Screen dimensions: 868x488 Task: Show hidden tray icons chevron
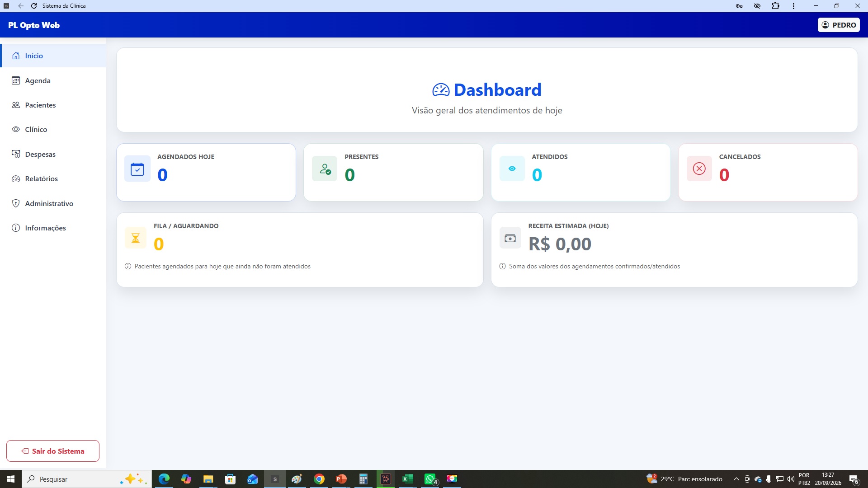pos(736,479)
